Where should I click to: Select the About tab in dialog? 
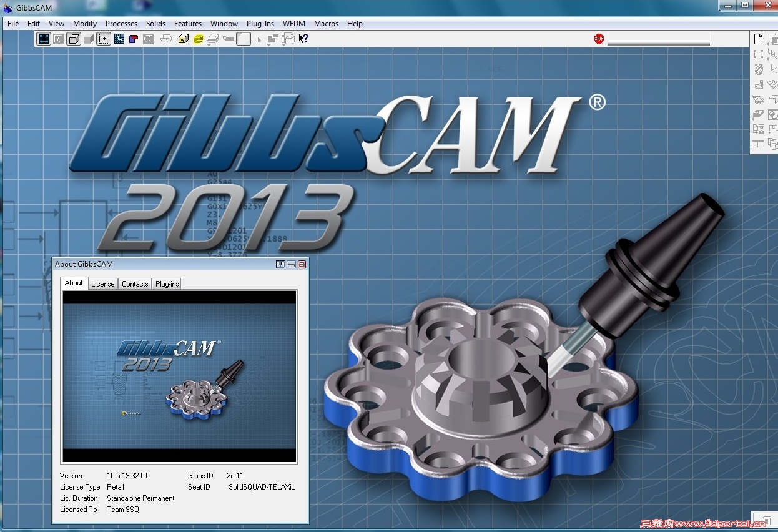pos(74,283)
